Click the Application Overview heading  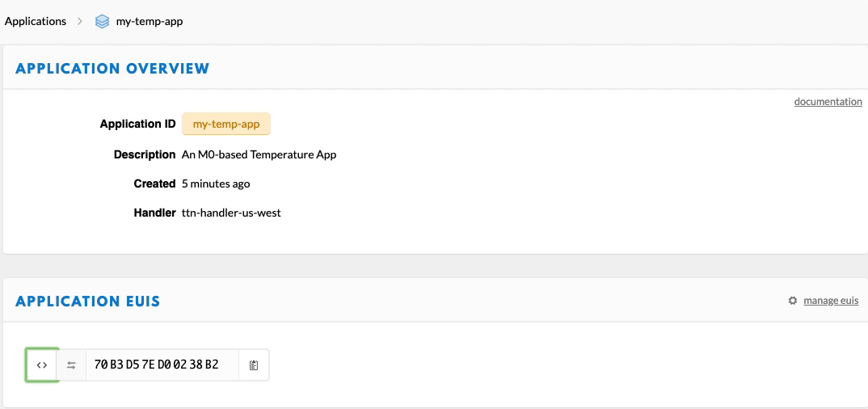112,69
